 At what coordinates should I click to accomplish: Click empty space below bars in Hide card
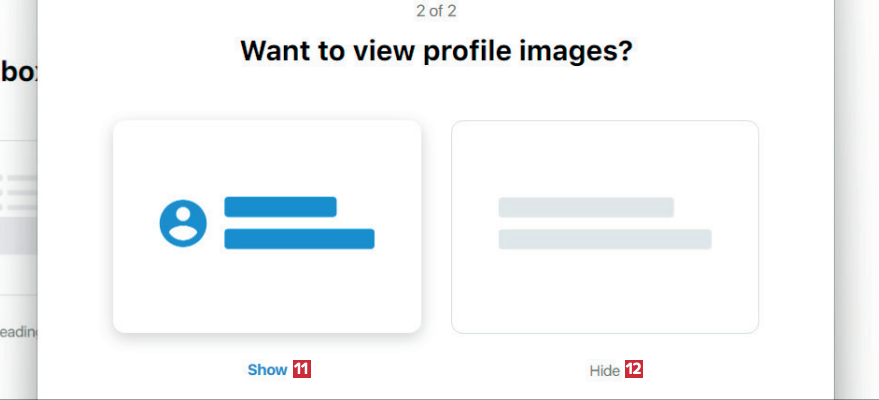coord(604,295)
